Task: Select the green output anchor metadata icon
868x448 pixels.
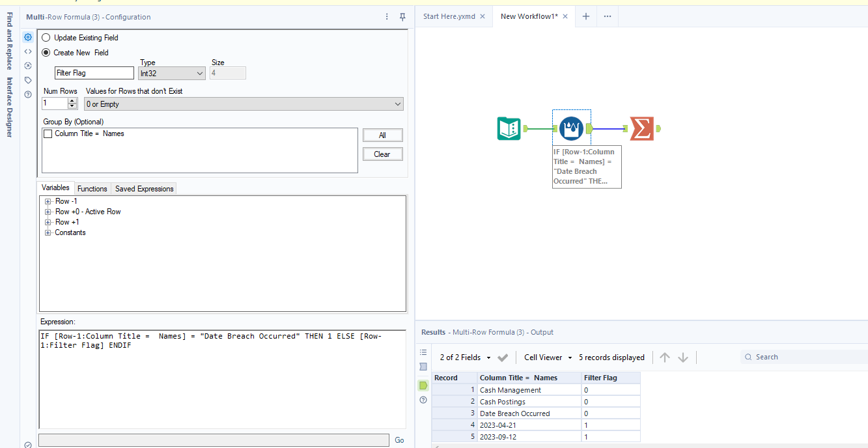Action: click(423, 385)
